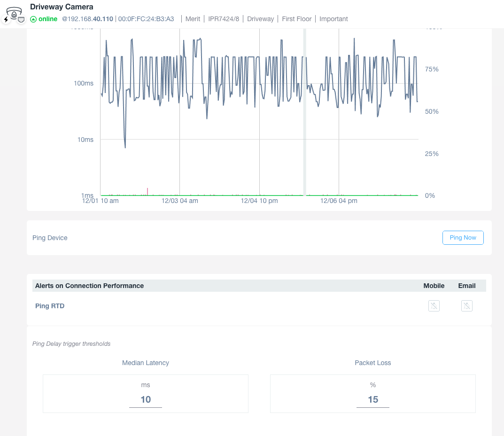Click the Ping RTD row label
This screenshot has height=436, width=504.
pos(50,306)
